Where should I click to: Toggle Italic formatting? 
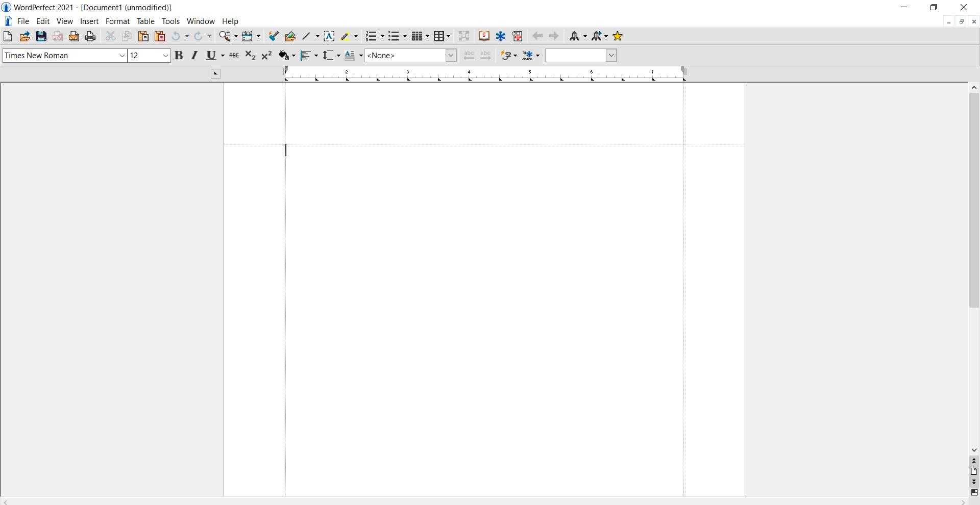pos(194,56)
